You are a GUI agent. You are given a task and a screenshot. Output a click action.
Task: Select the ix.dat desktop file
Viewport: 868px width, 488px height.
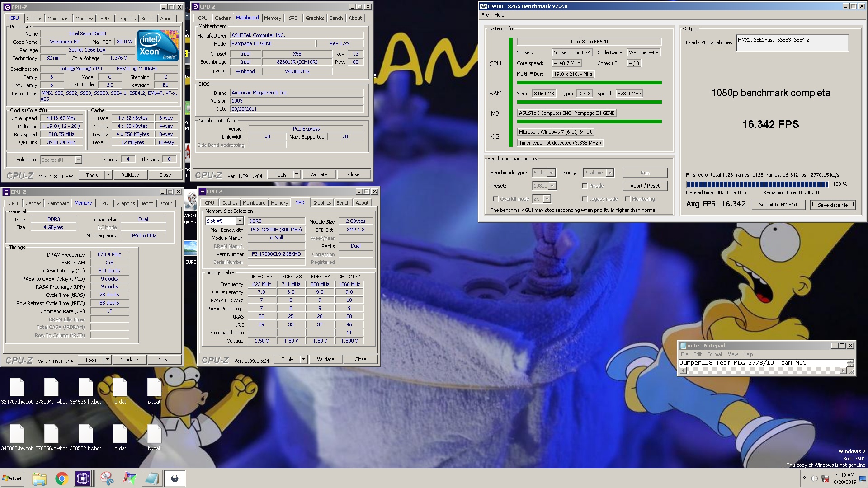tap(154, 391)
